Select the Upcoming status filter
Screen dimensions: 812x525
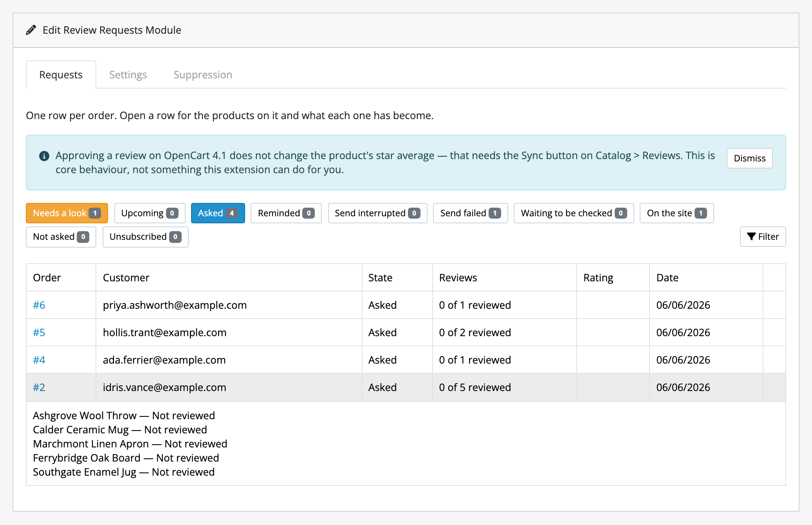coord(150,213)
